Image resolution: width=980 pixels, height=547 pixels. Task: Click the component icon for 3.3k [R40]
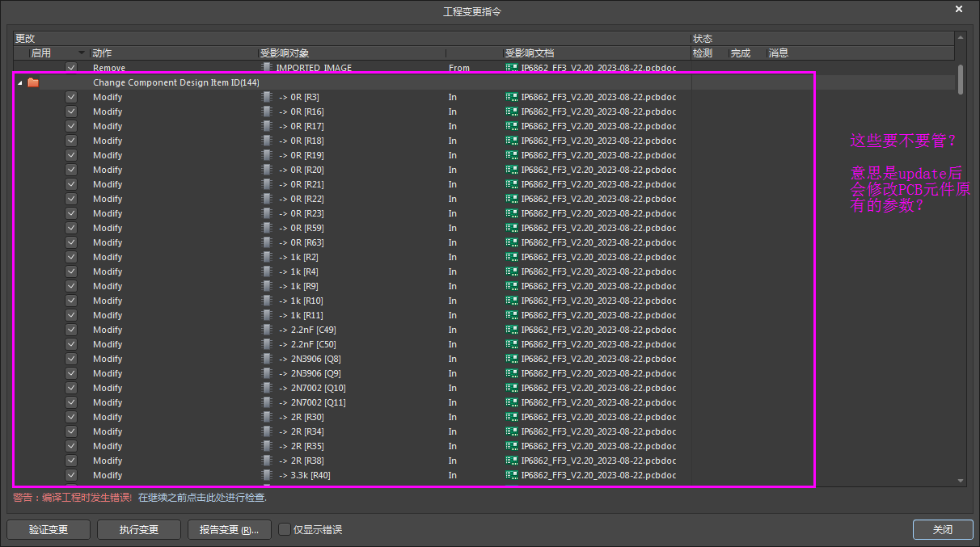267,475
